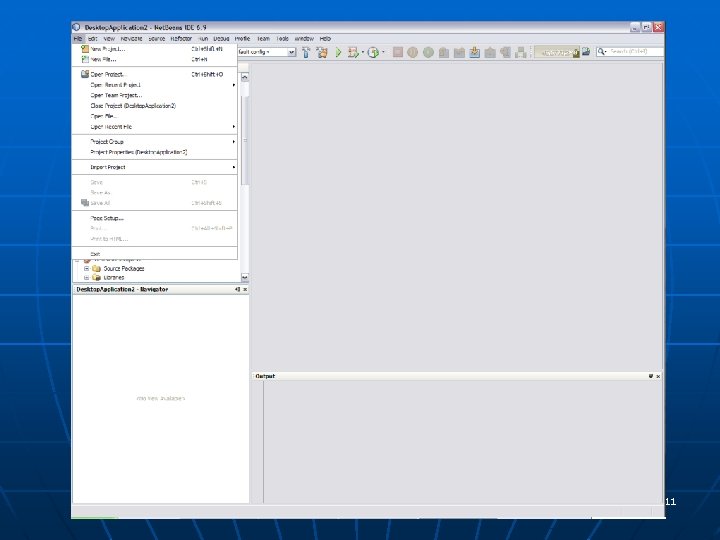Click the Profile Main Project icon
Viewport: 720px width, 540px height.
[373, 52]
